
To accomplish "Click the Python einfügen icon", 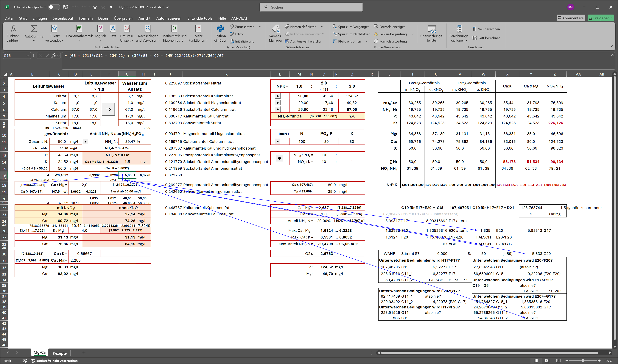I will [x=220, y=29].
